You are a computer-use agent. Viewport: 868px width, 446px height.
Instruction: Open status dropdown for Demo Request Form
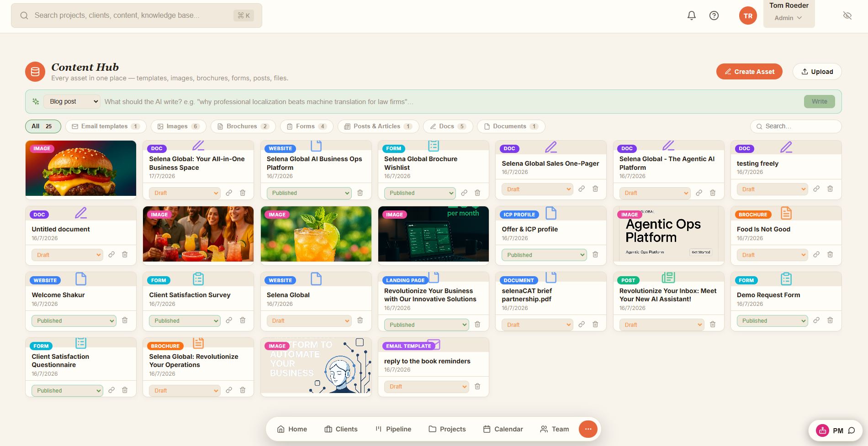click(773, 320)
